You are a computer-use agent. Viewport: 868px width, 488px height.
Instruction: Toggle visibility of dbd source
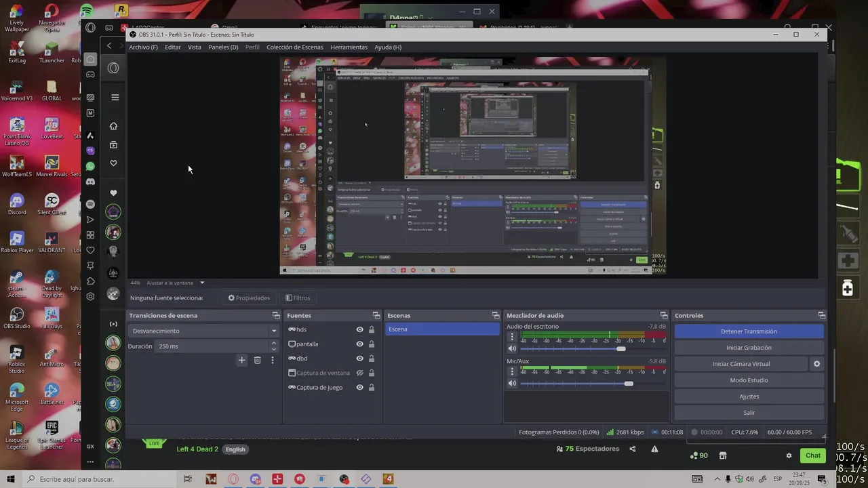(360, 359)
